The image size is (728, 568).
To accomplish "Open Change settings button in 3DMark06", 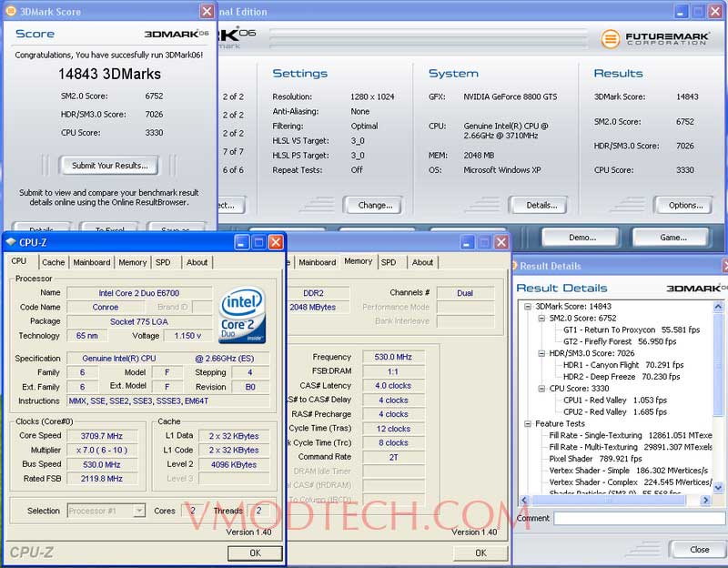I will coord(373,205).
